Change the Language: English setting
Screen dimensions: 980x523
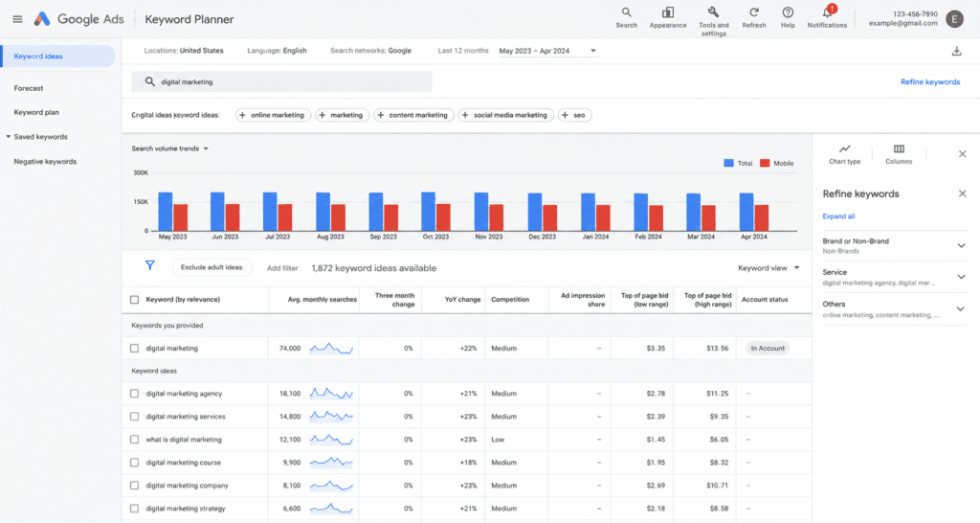click(277, 51)
